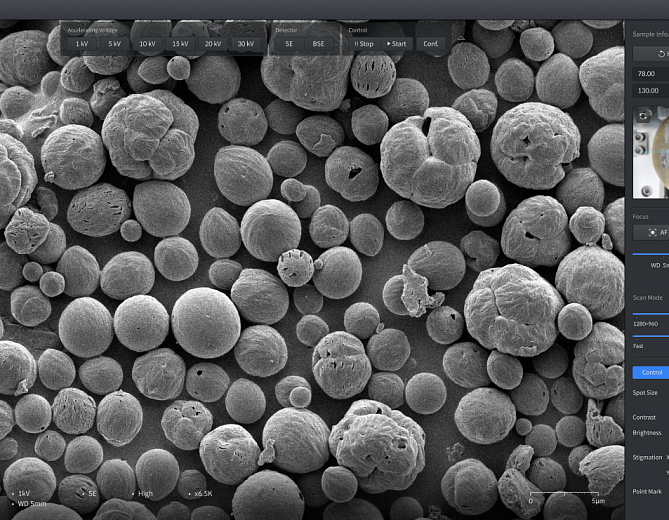This screenshot has width=669, height=520.
Task: Edit the 78.00 stage position field
Action: 651,73
